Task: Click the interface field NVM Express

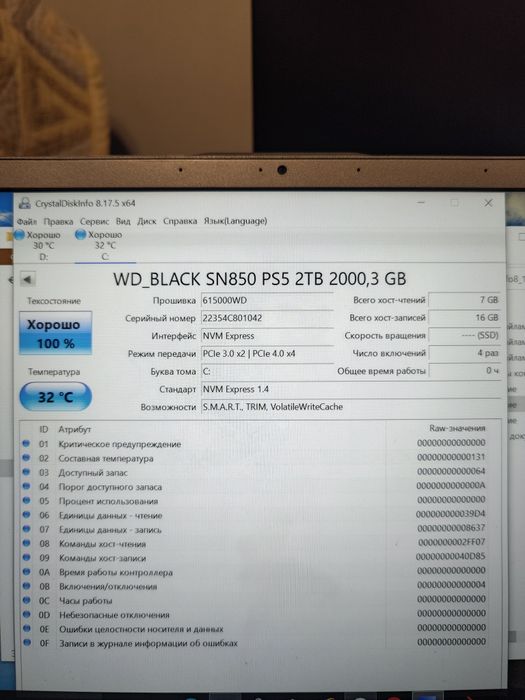Action: 267,336
